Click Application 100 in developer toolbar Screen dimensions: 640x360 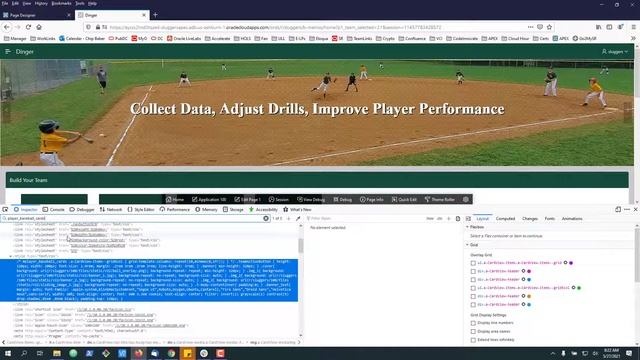tap(209, 199)
